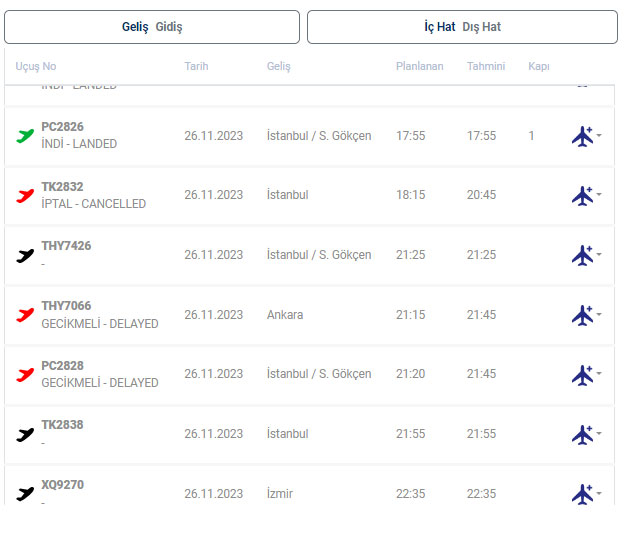Expand flight options dropdown for THY7426
This screenshot has width=628, height=538.
599,256
